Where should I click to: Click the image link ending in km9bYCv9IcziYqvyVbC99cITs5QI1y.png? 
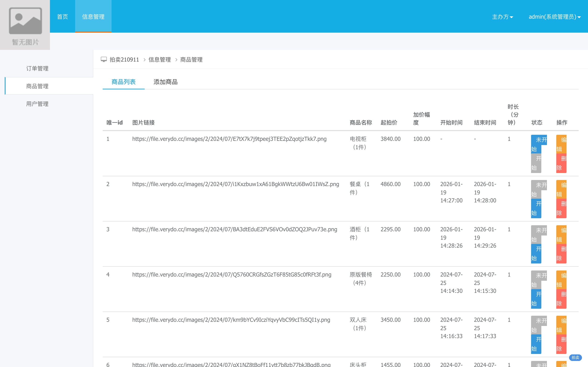[231, 320]
